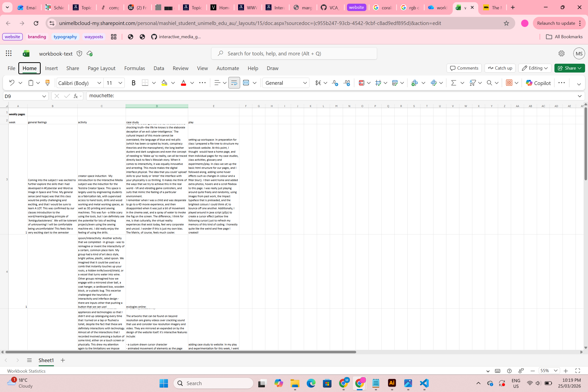Click the AutoSum sigma icon

453,83
